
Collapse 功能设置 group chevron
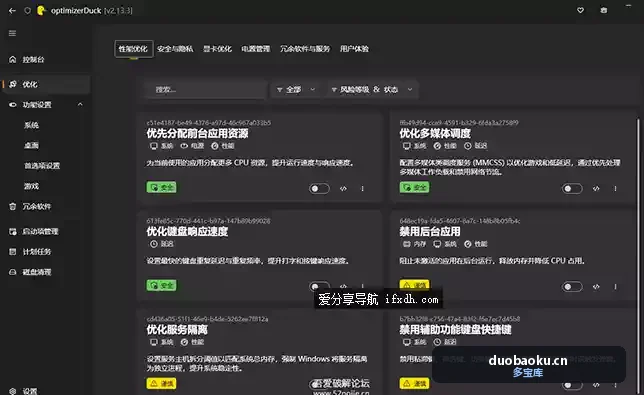[x=80, y=105]
